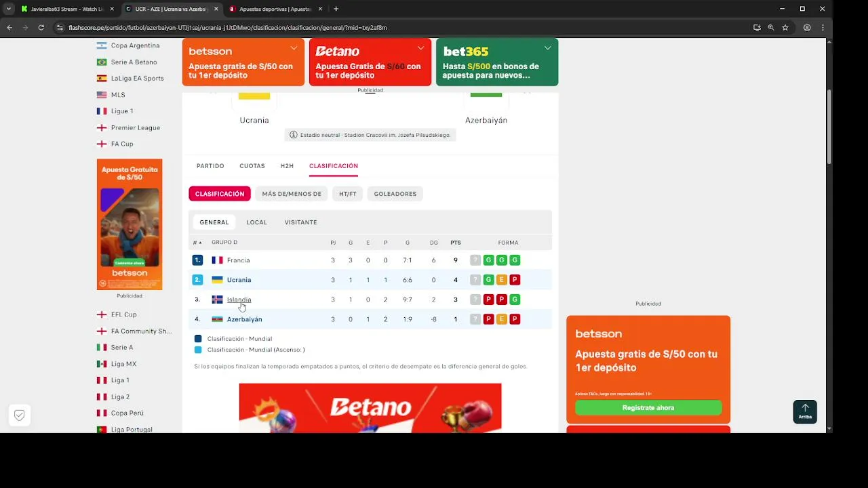This screenshot has width=868, height=488.
Task: Select the CLASIFICACIÓN main tab
Action: 334,165
